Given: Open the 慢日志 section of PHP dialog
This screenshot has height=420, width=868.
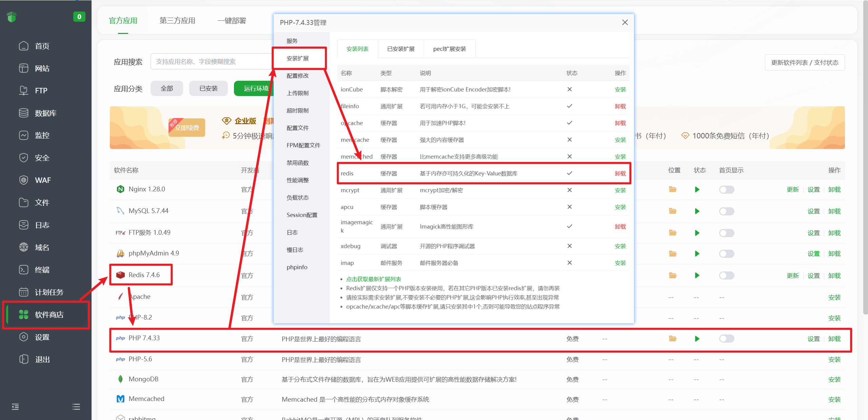Looking at the screenshot, I should (294, 250).
